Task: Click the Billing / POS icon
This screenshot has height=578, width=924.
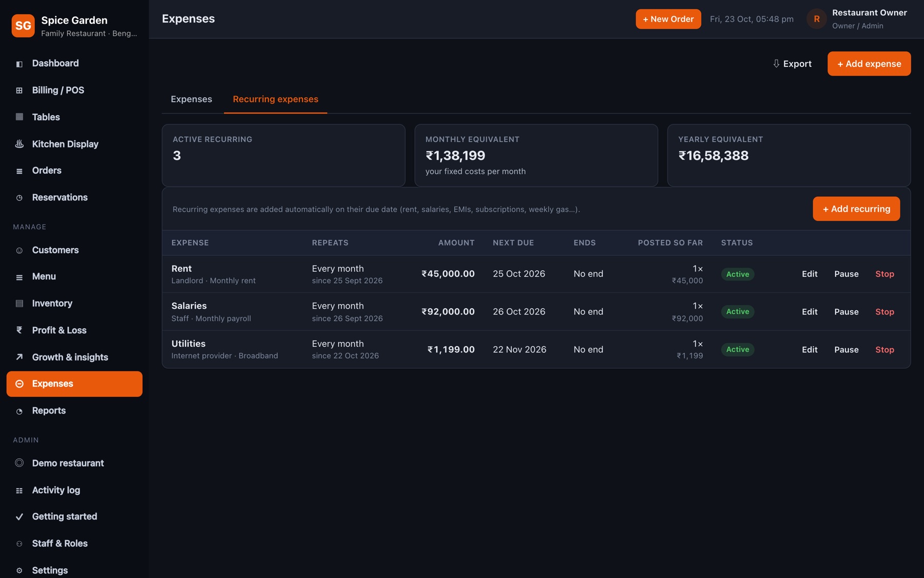Action: click(x=20, y=90)
